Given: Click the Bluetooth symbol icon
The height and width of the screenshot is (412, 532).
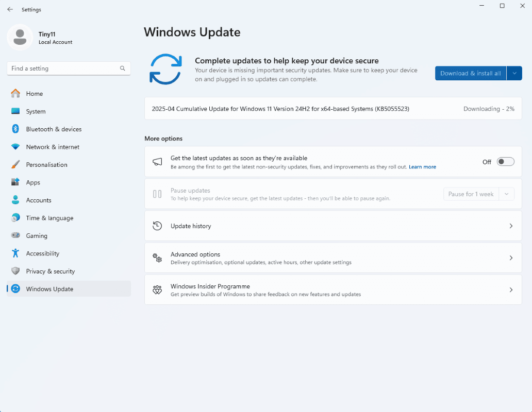Looking at the screenshot, I should click(15, 129).
